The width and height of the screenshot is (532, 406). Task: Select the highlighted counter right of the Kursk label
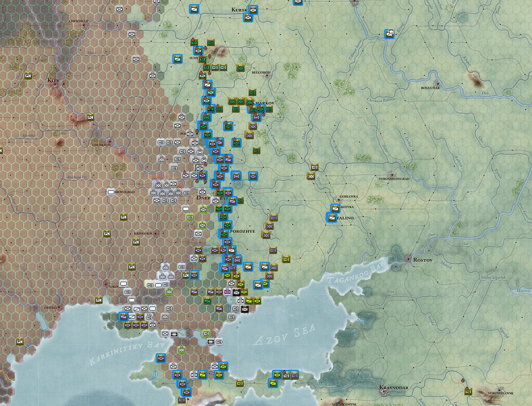[x=253, y=10]
